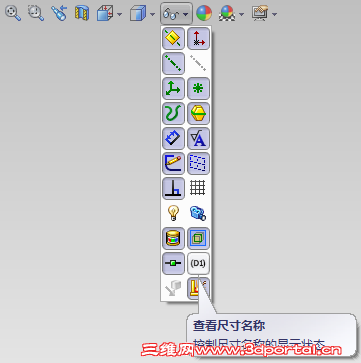Image resolution: width=361 pixels, height=363 pixels.
Task: Activate the Section View icon
Action: point(82,14)
